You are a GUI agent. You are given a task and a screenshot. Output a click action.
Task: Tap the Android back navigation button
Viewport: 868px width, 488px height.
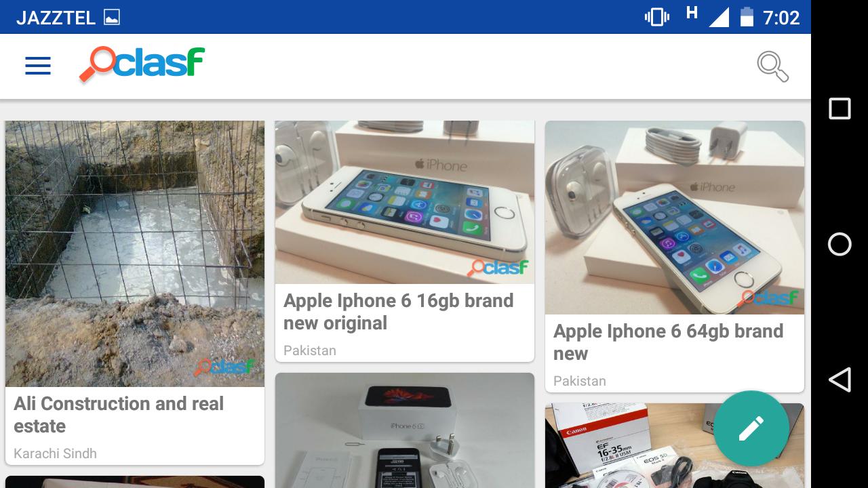point(840,380)
